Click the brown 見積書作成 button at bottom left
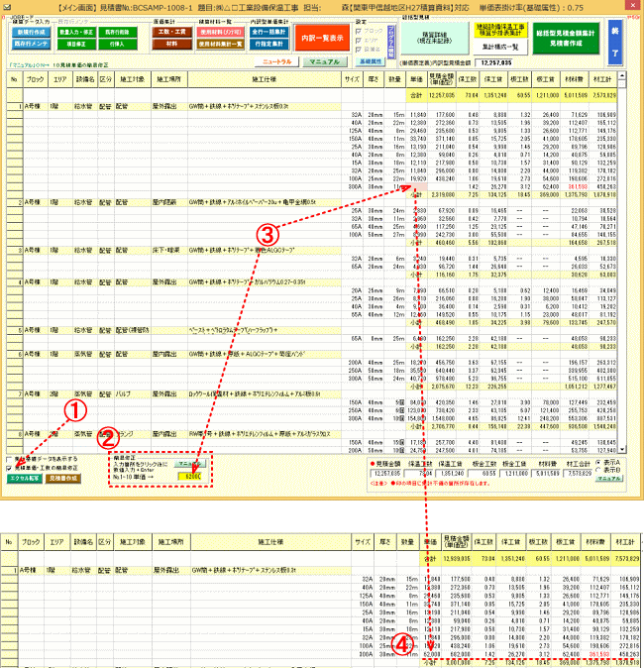Screen dimensions: 644x668 (63, 479)
